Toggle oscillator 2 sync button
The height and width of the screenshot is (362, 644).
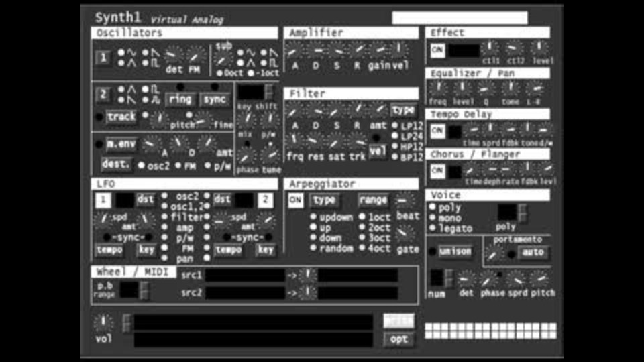point(215,99)
